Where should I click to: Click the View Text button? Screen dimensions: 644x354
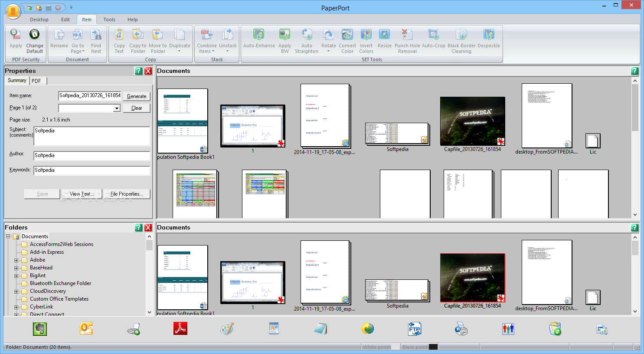coord(82,194)
